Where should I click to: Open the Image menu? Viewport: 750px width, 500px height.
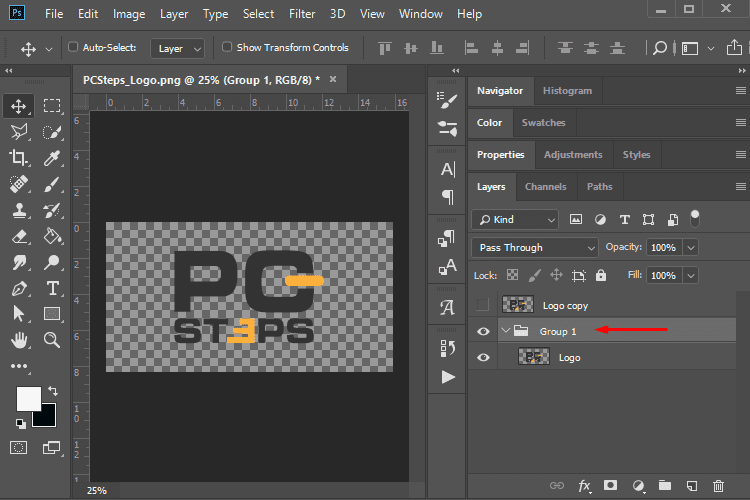pos(129,14)
